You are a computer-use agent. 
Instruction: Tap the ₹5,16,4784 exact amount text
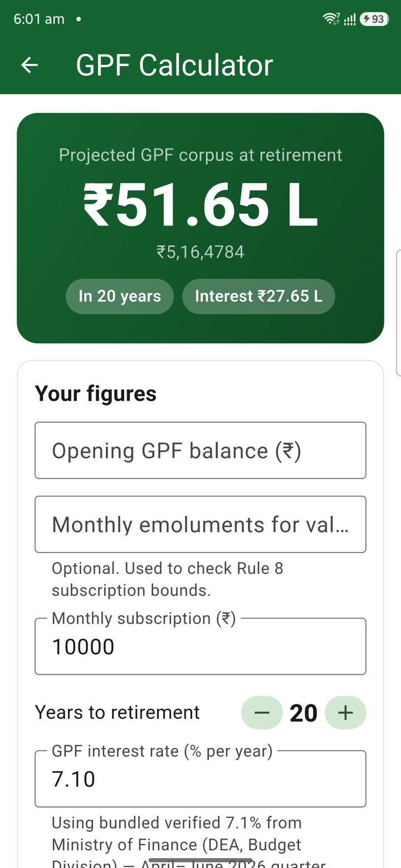pyautogui.click(x=200, y=252)
